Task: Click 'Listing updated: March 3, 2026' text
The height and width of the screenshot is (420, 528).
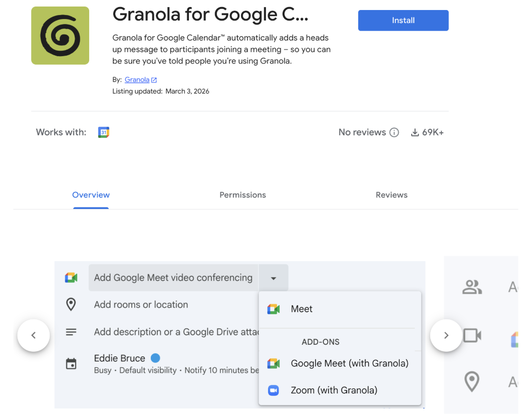Action: point(161,91)
